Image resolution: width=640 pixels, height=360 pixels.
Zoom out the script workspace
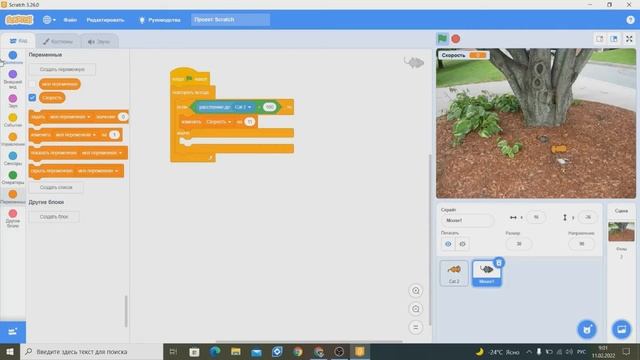point(416,309)
